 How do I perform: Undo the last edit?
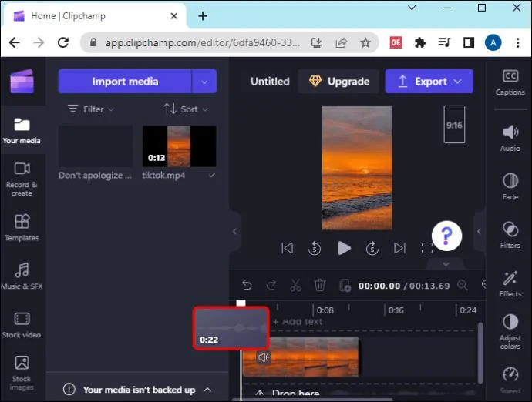pos(247,286)
